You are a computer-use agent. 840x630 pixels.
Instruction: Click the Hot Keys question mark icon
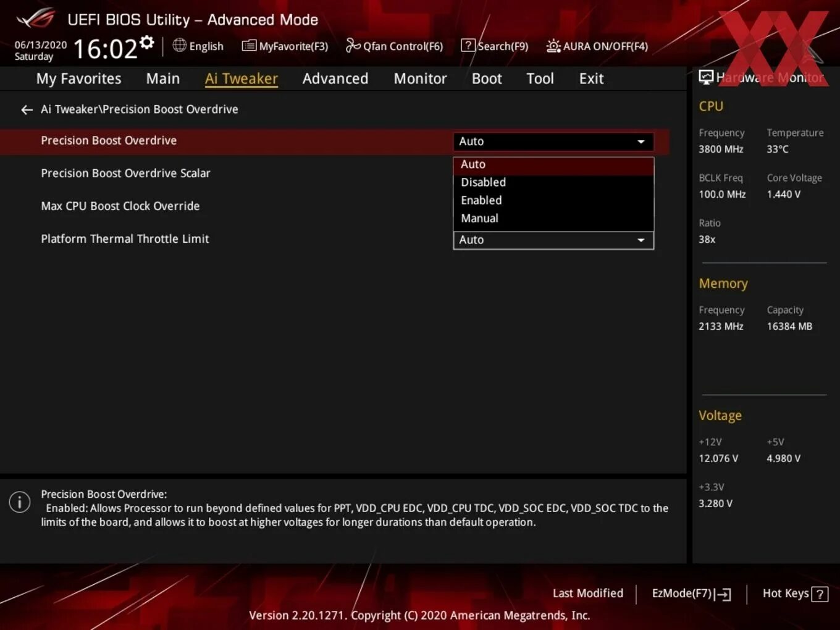click(820, 594)
